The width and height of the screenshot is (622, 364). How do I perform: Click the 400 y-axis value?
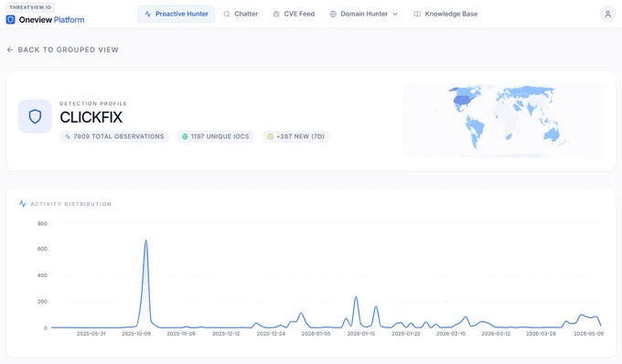tap(42, 275)
